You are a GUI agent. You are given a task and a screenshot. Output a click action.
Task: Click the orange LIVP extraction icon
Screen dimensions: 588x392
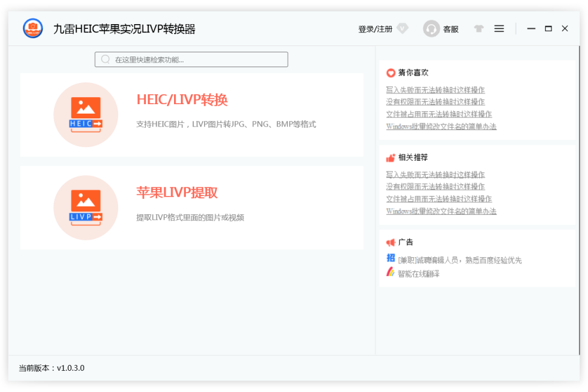coord(86,208)
